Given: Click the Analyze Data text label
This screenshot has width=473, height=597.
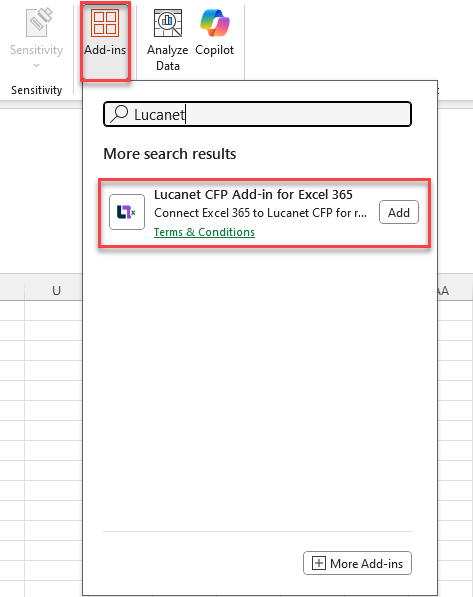Looking at the screenshot, I should [x=168, y=58].
